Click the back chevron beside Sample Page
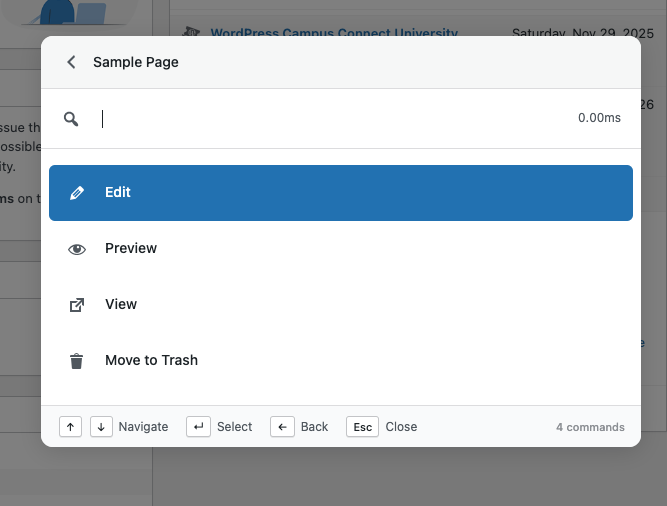667x506 pixels. (71, 62)
